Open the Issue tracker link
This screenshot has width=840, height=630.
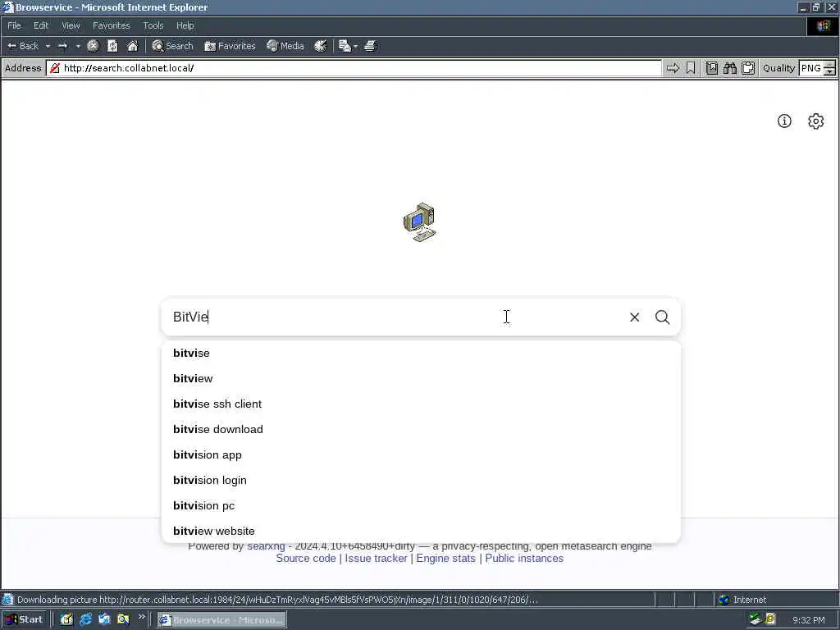[x=376, y=558]
